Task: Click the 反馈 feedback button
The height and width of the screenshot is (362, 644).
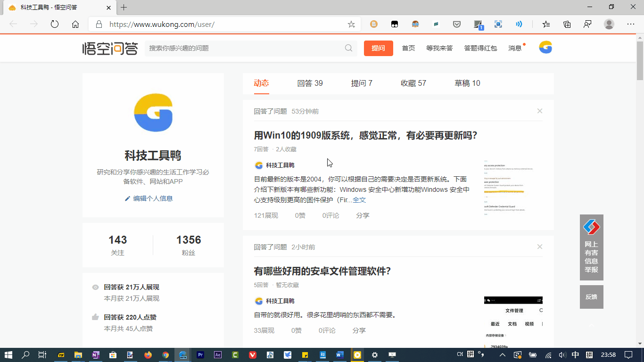Action: [592, 297]
